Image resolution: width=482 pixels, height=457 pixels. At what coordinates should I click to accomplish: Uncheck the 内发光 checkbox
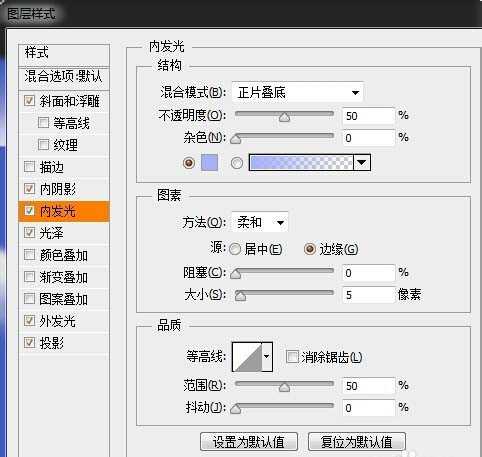coord(29,211)
